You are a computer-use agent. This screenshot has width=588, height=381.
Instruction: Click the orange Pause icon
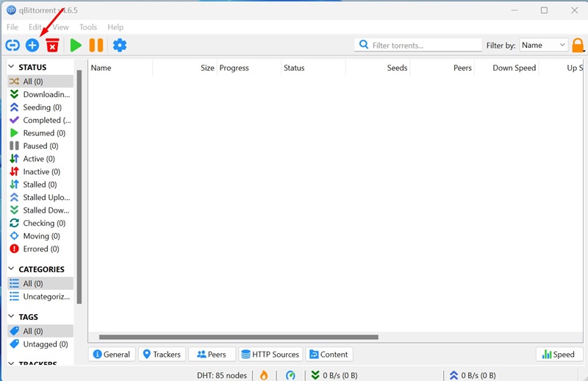(x=96, y=46)
